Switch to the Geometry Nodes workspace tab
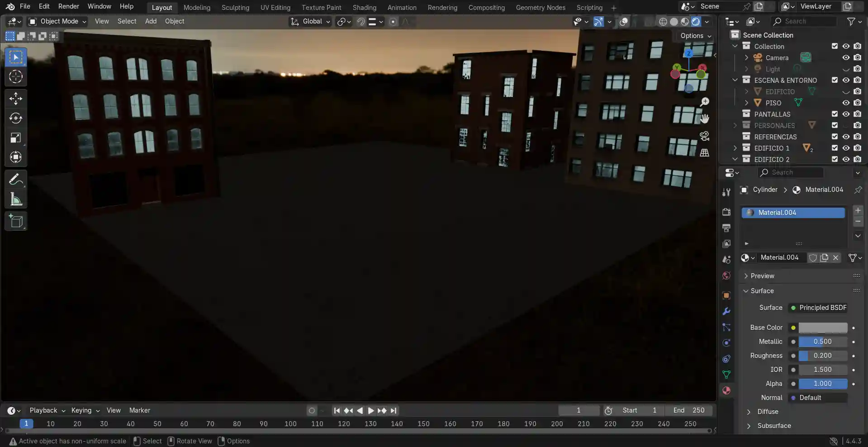 click(x=541, y=8)
